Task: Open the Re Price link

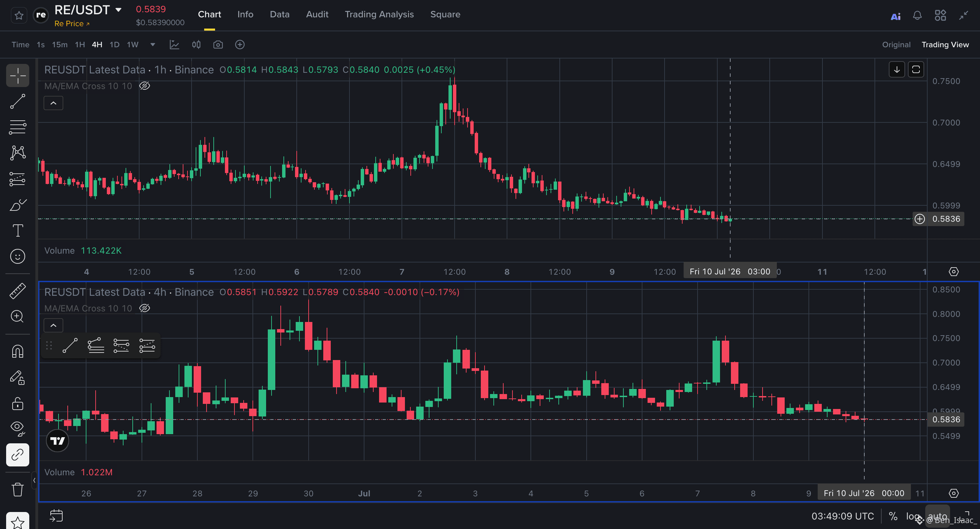Action: [72, 23]
